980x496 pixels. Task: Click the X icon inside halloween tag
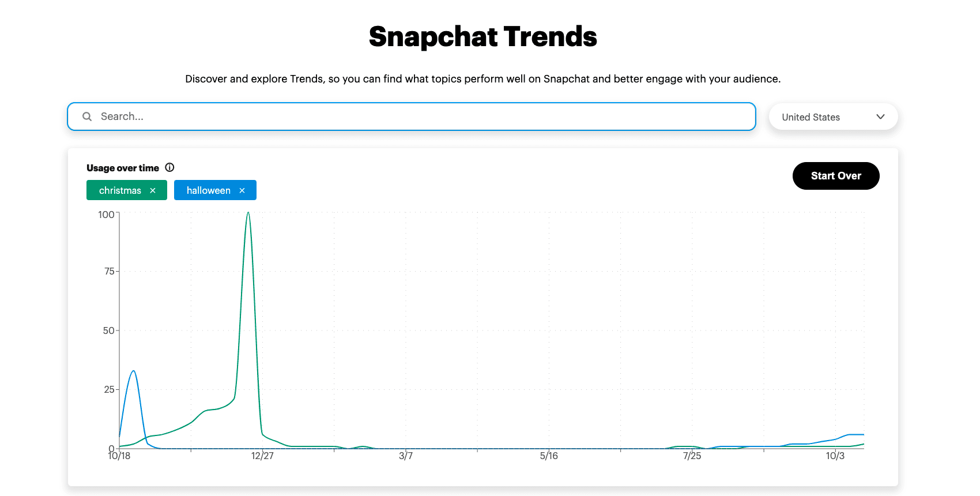coord(242,190)
